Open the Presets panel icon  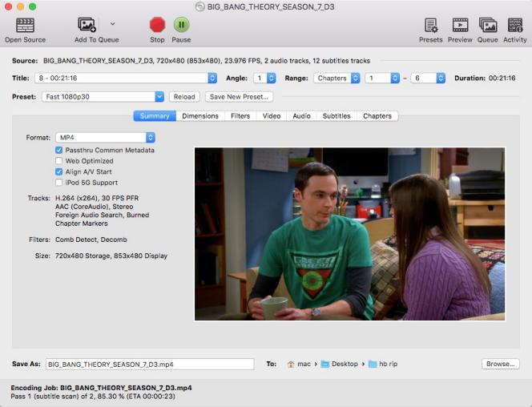click(431, 25)
